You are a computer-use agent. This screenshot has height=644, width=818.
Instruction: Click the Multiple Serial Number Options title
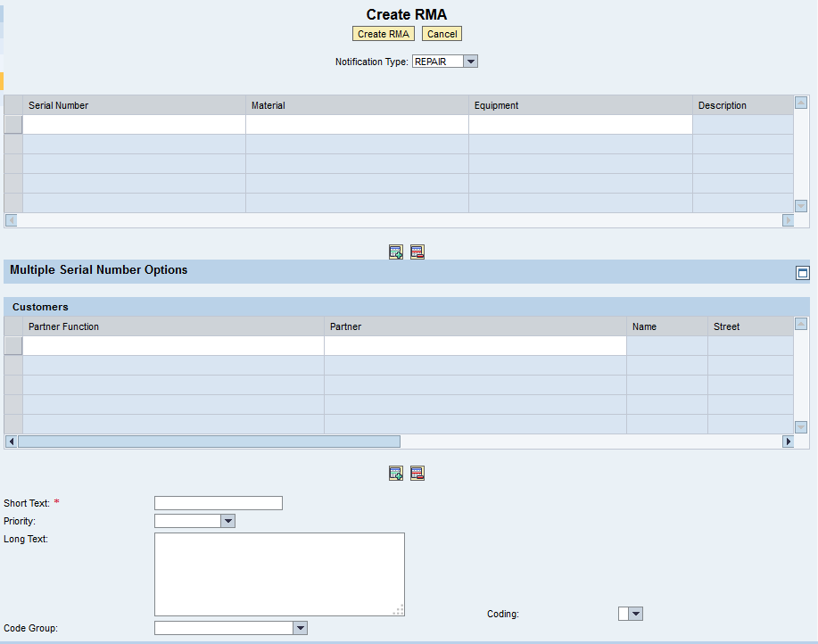click(99, 269)
